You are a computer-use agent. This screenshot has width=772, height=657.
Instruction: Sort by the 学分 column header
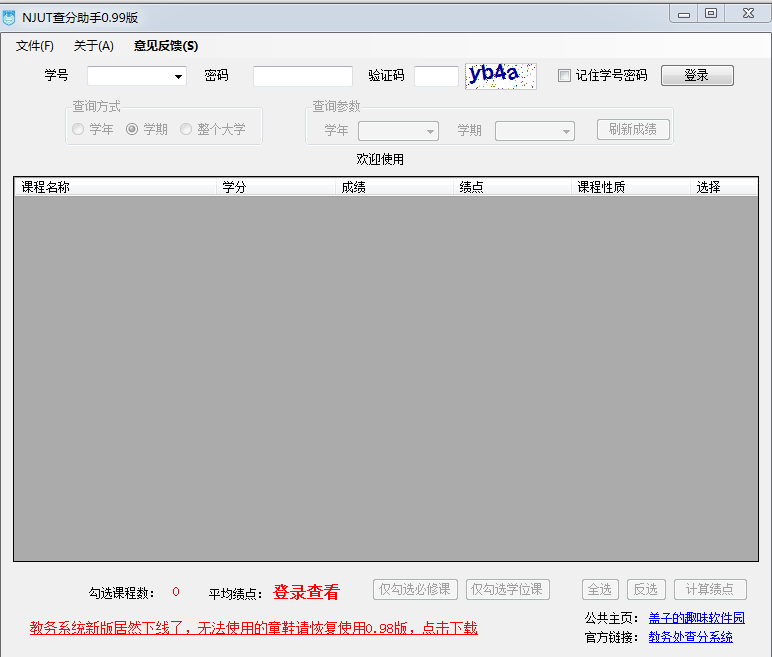point(276,187)
